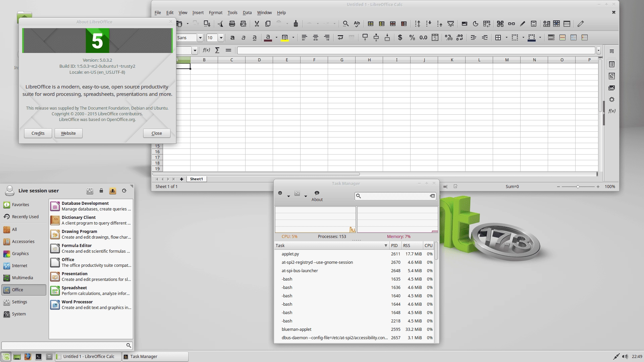Toggle Underline formatting in Calc

255,38
